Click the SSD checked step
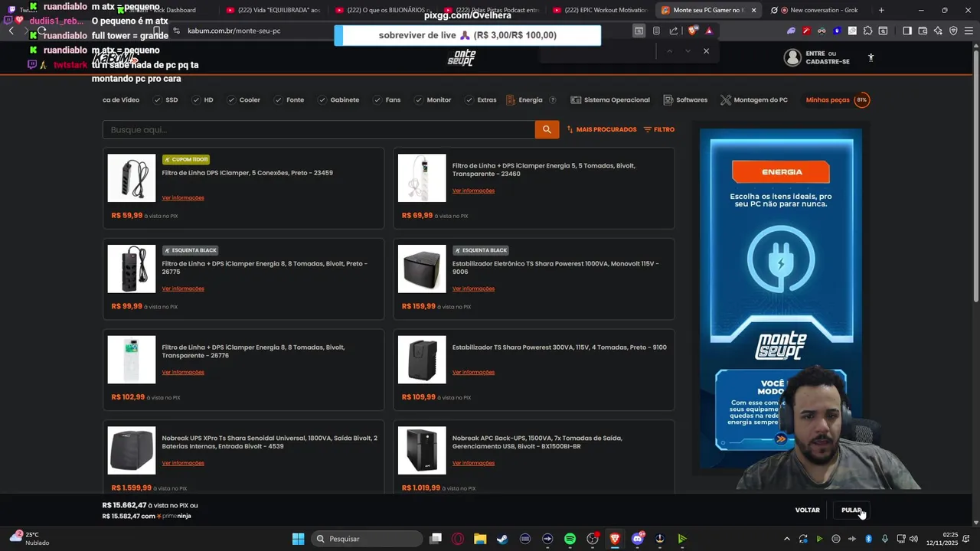 click(165, 100)
